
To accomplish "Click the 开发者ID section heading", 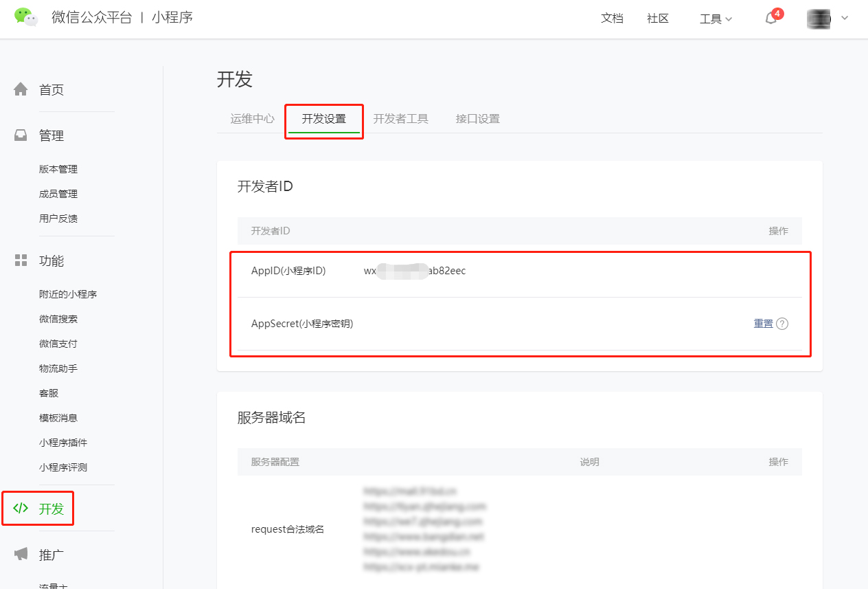I will click(x=265, y=186).
